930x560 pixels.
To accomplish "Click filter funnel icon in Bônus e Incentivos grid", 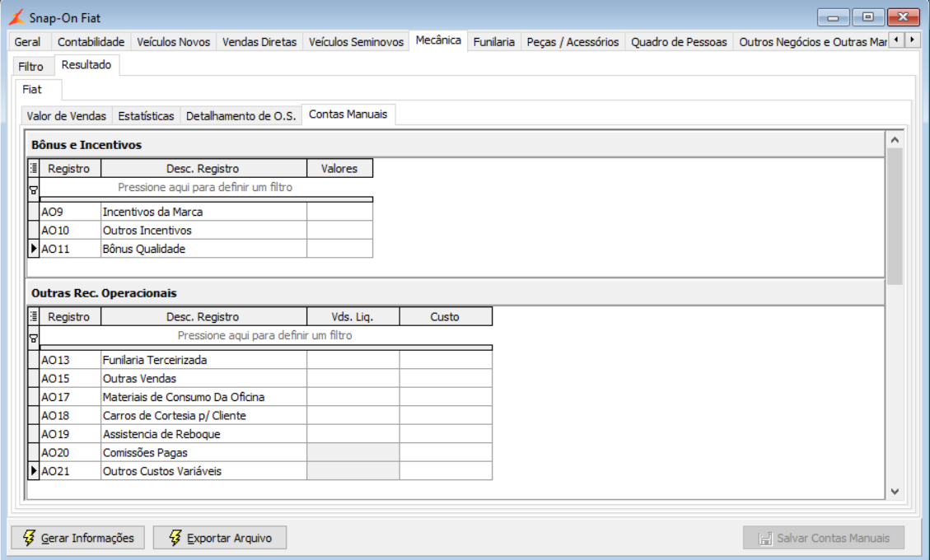I will 34,190.
